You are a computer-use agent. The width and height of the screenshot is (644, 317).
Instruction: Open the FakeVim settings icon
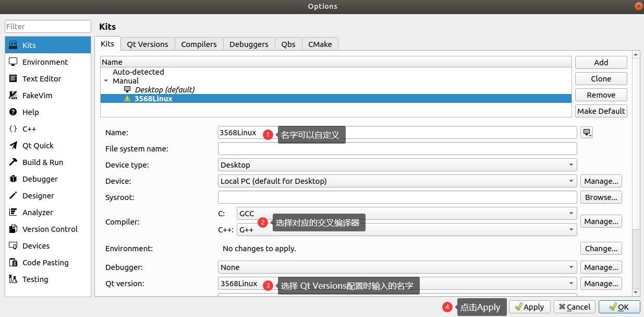pyautogui.click(x=14, y=96)
